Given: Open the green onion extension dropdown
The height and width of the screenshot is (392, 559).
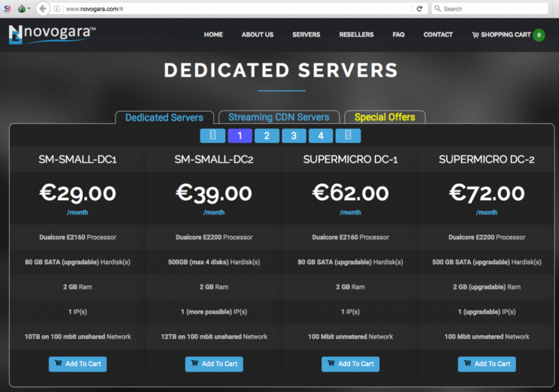Looking at the screenshot, I should coord(24,8).
